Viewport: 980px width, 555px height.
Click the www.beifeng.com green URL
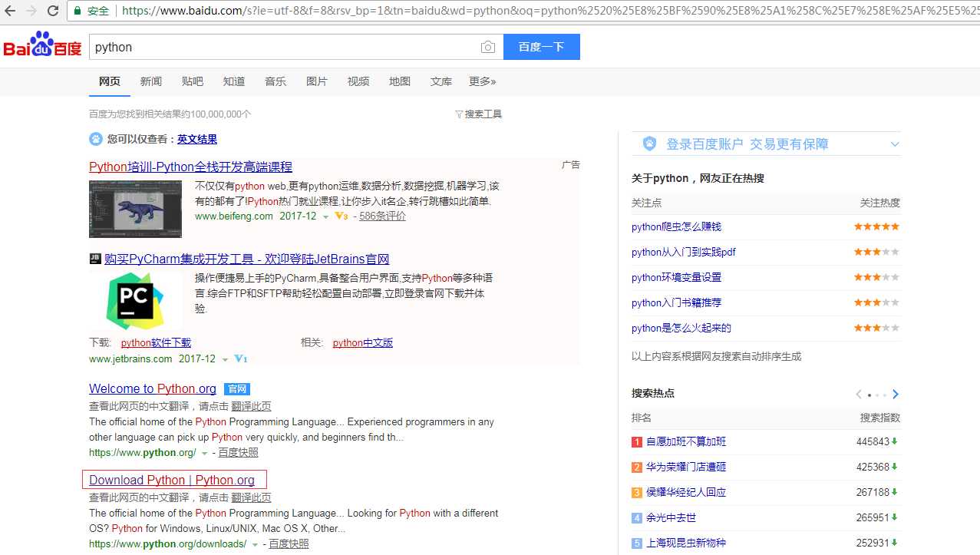234,216
